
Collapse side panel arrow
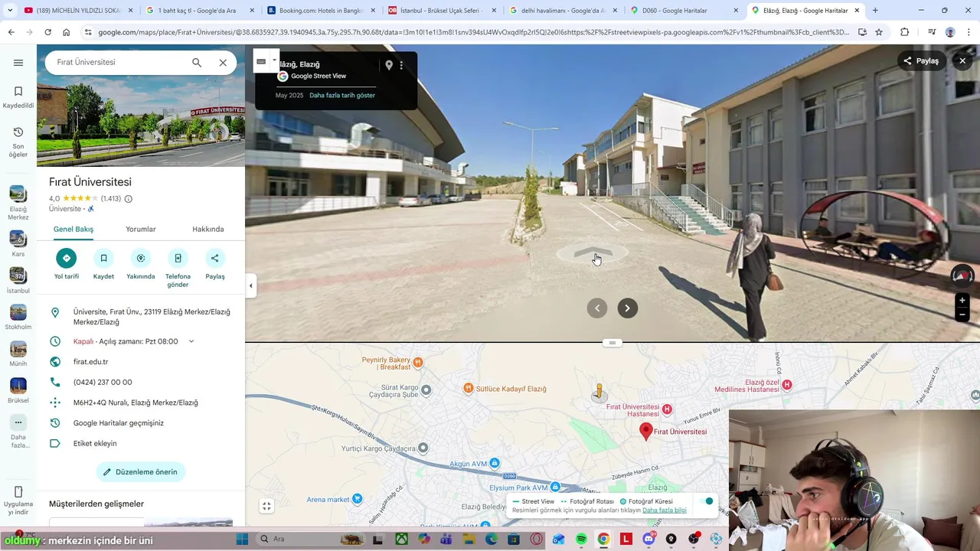click(250, 286)
